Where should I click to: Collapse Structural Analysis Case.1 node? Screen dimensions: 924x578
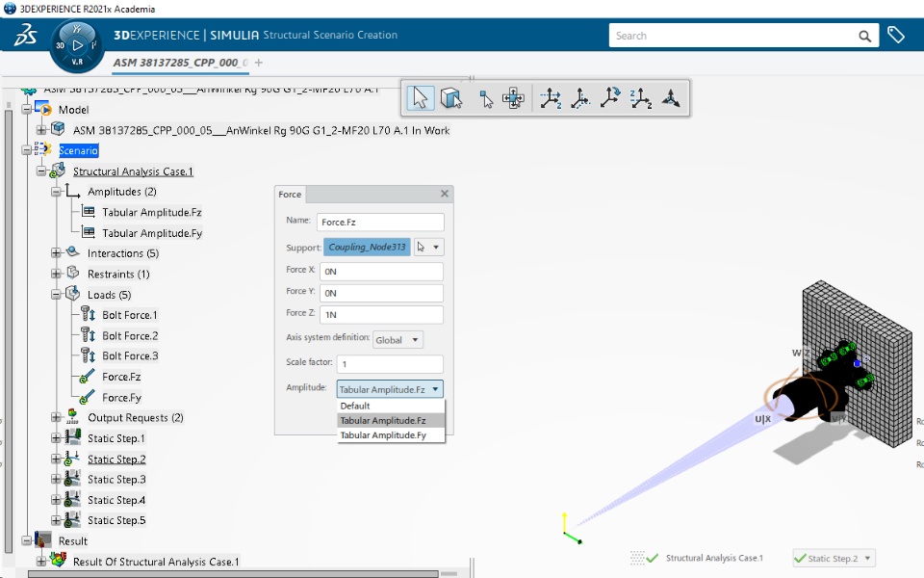click(x=41, y=171)
